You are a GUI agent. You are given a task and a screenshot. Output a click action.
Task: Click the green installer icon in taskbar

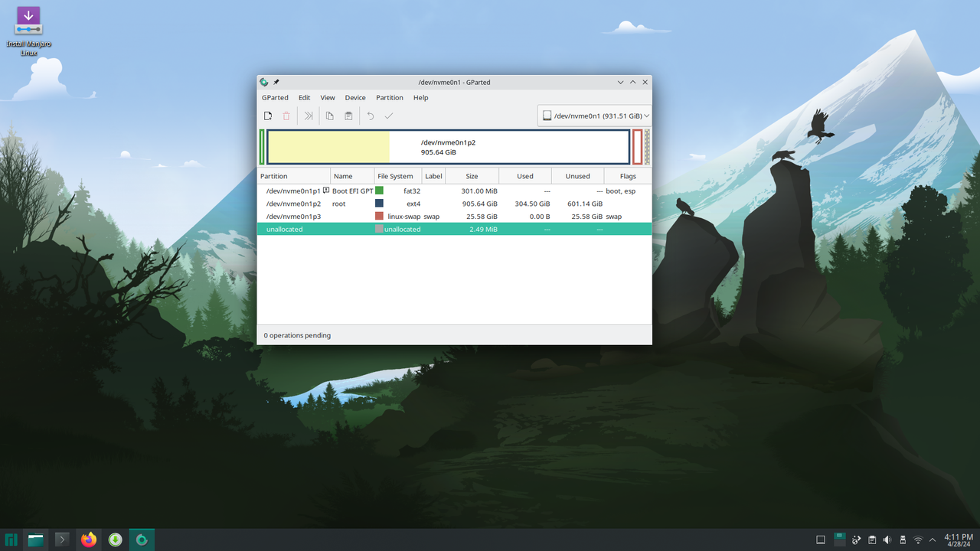(115, 540)
